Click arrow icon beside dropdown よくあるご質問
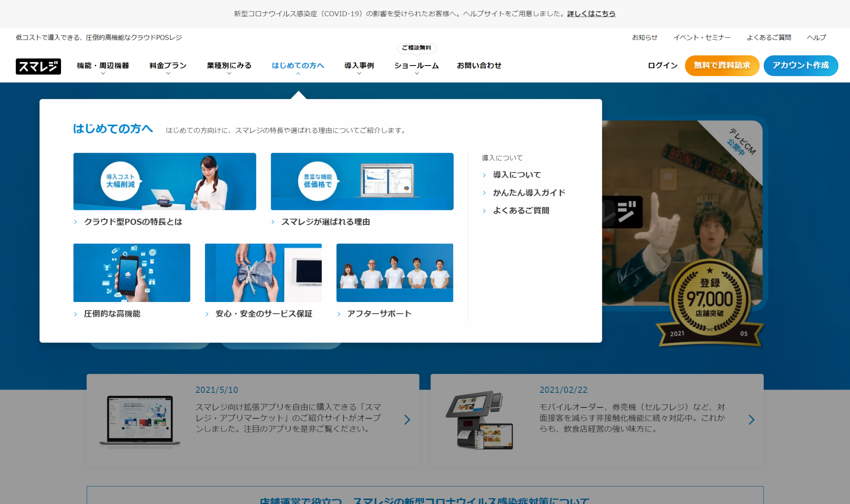The width and height of the screenshot is (850, 504). (484, 211)
